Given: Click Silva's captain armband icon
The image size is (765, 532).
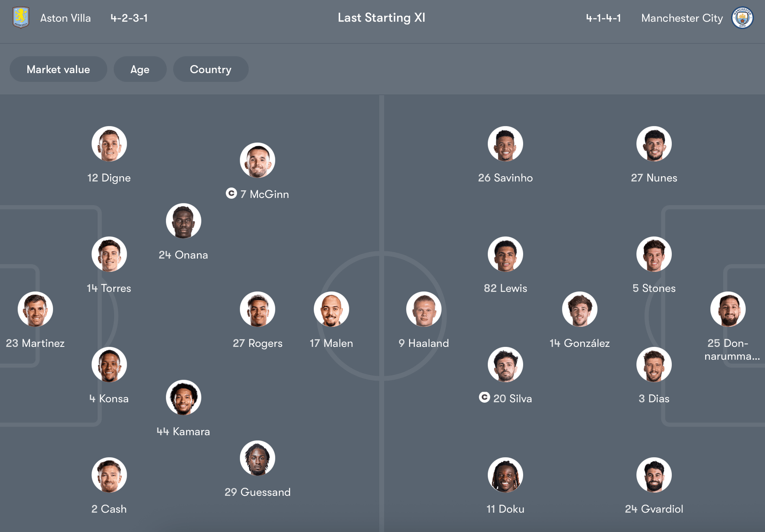Looking at the screenshot, I should (484, 397).
